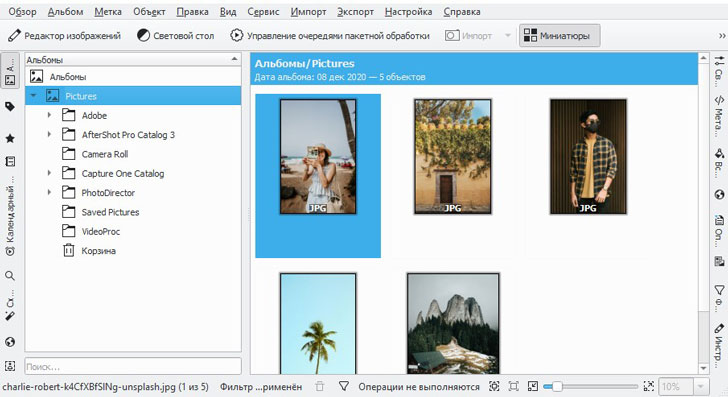Open the Настройка menu
Screen dimensions: 728x397
pyautogui.click(x=408, y=12)
